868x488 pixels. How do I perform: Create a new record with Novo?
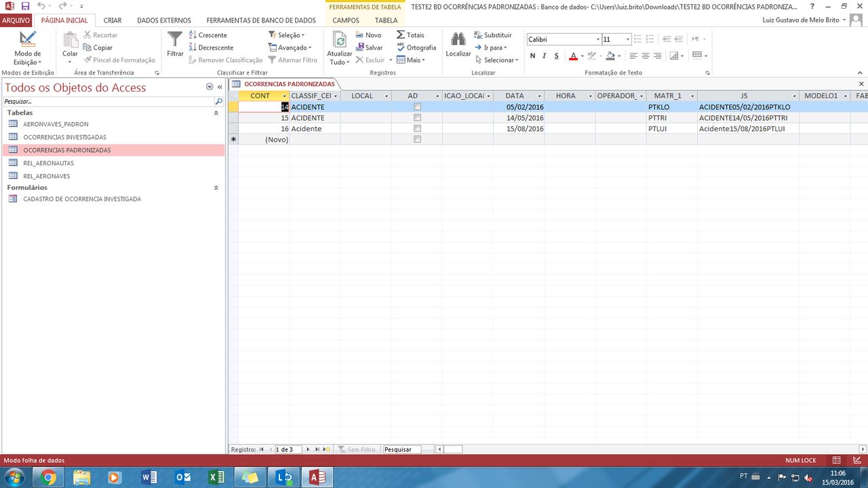[369, 35]
